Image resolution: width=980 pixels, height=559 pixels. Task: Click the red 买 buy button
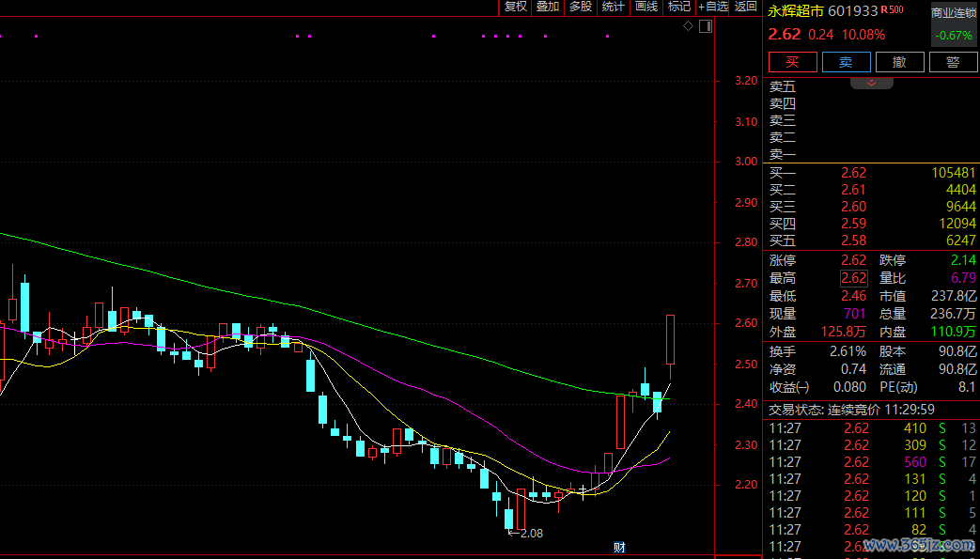point(792,62)
